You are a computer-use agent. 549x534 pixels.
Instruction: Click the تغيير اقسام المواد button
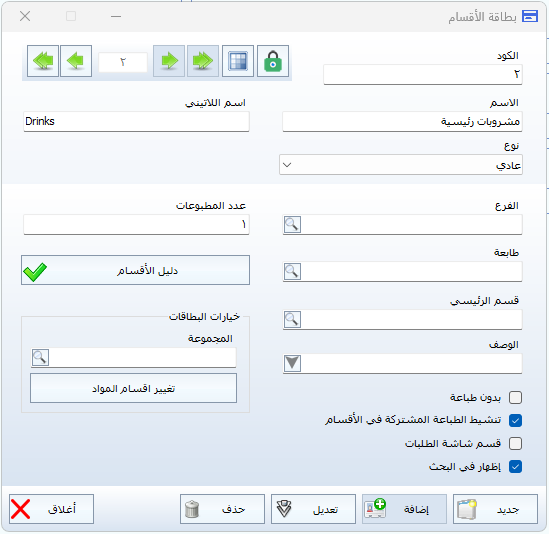(133, 388)
